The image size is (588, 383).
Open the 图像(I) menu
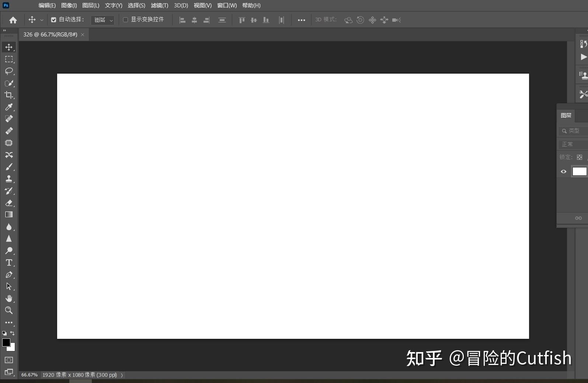coord(69,6)
